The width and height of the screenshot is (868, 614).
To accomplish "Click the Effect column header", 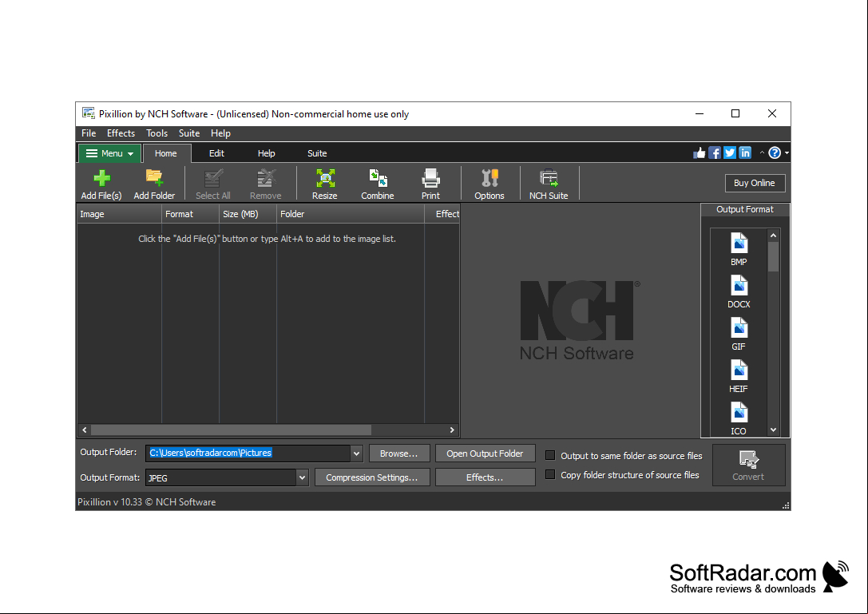I will (442, 214).
